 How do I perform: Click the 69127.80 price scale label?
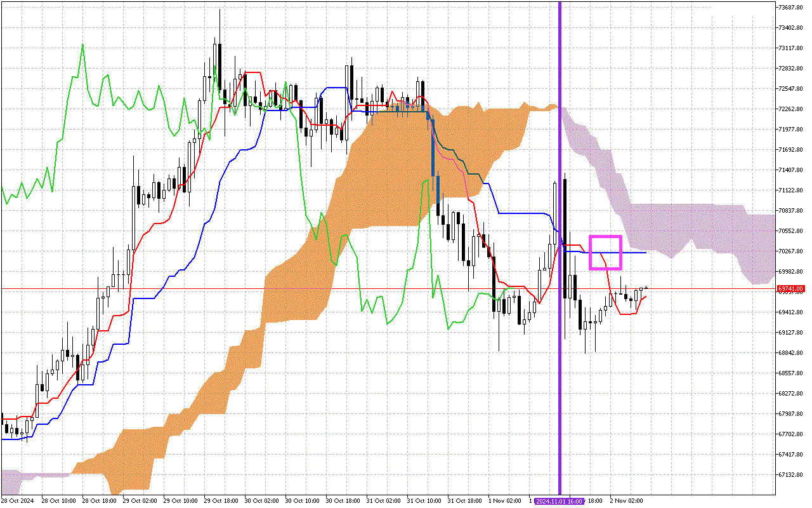pyautogui.click(x=790, y=333)
